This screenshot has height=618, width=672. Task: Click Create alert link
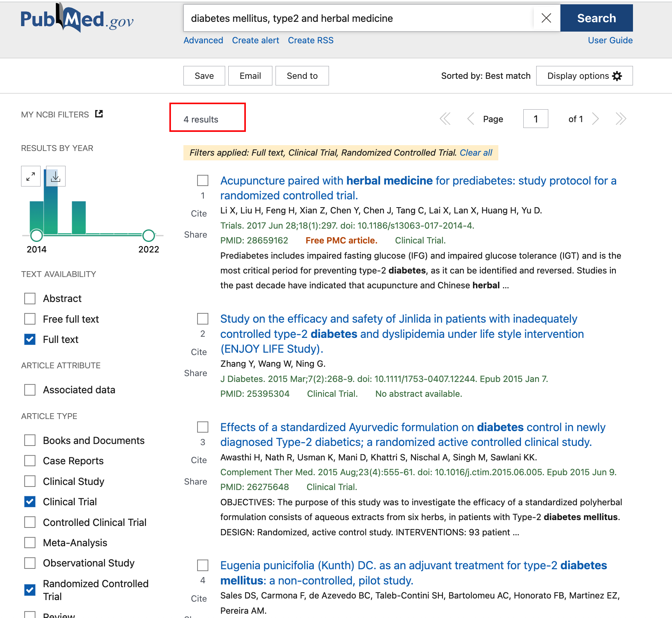point(256,40)
